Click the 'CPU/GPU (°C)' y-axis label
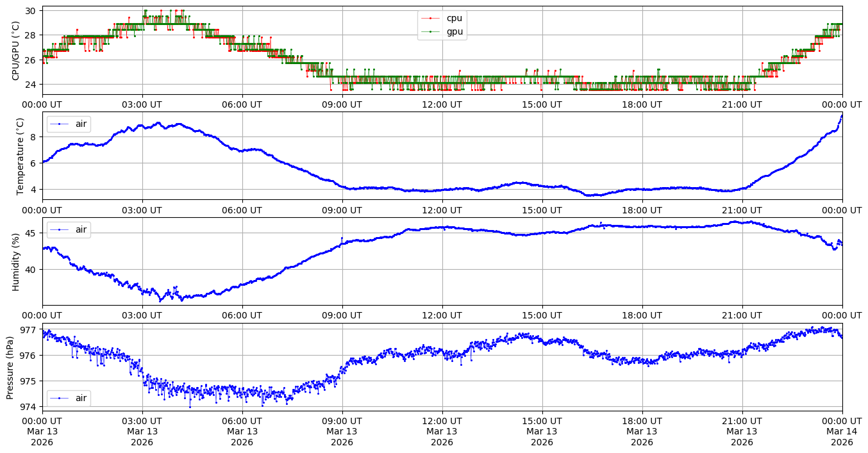The height and width of the screenshot is (453, 868). coord(16,51)
